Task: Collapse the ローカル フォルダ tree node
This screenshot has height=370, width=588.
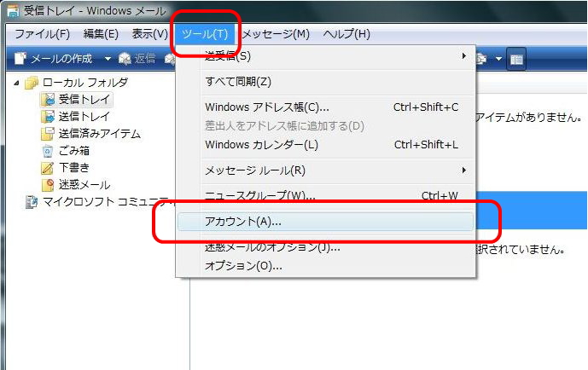Action: (19, 83)
